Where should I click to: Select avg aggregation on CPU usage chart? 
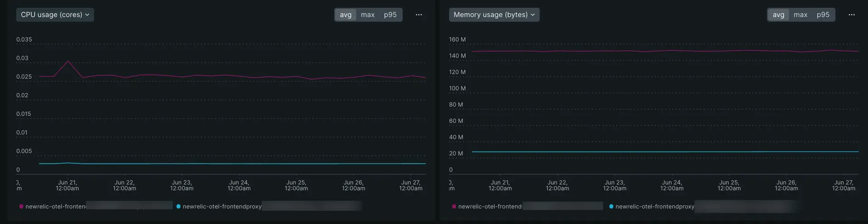click(x=345, y=15)
